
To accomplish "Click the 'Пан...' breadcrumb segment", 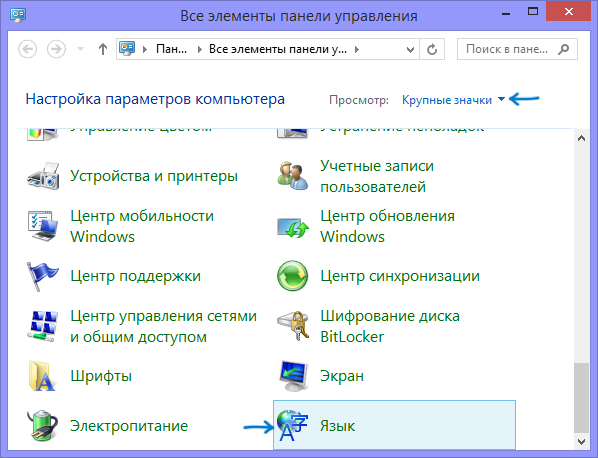I will coord(172,49).
